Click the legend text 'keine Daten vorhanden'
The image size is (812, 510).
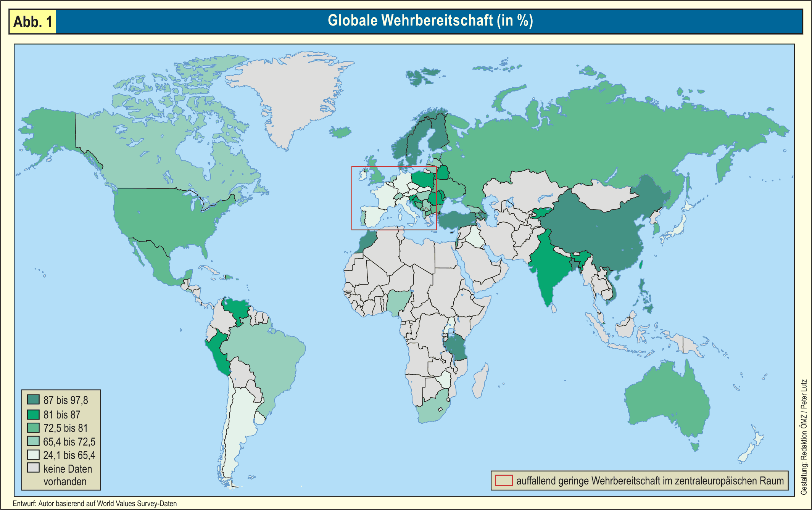pyautogui.click(x=68, y=475)
